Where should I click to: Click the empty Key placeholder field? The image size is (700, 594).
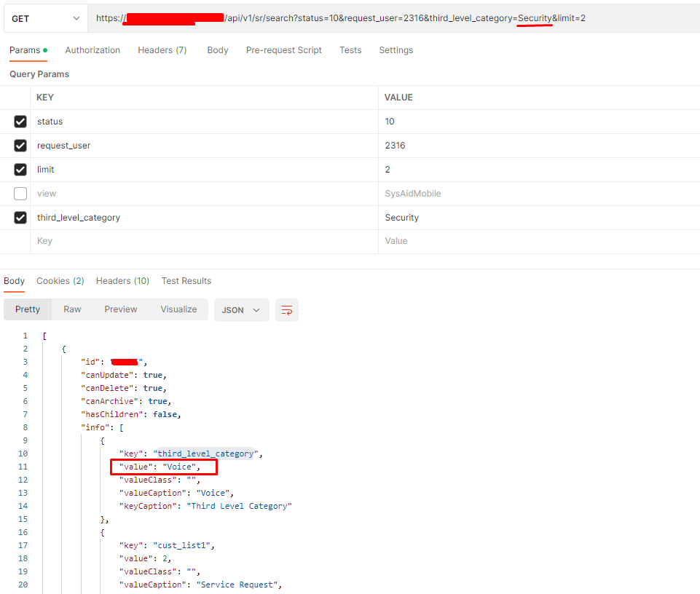coord(204,241)
